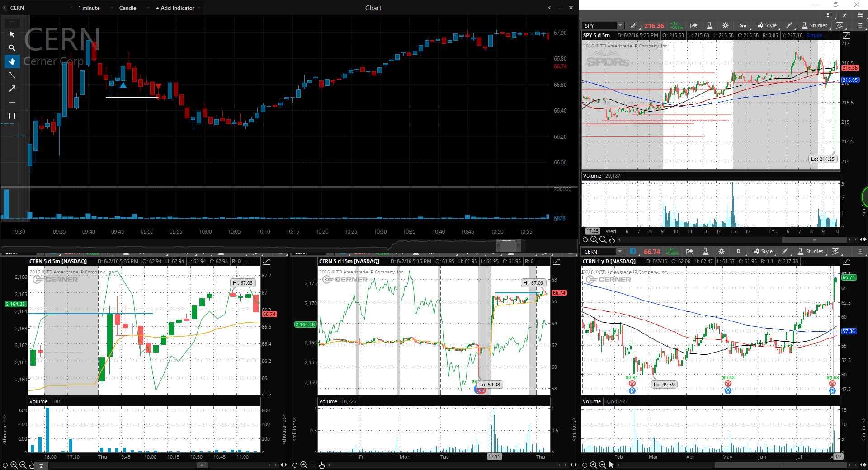Select the trend line drawing tool

coord(12,75)
